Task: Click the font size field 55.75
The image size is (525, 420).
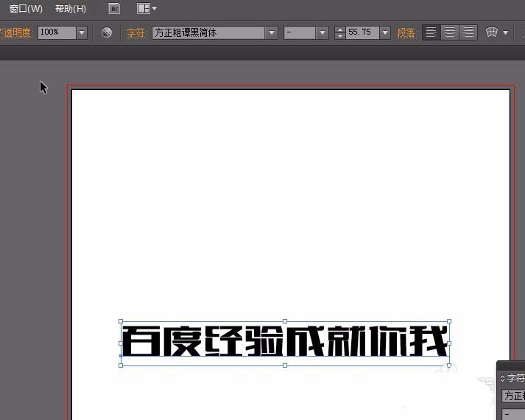Action: click(x=362, y=32)
